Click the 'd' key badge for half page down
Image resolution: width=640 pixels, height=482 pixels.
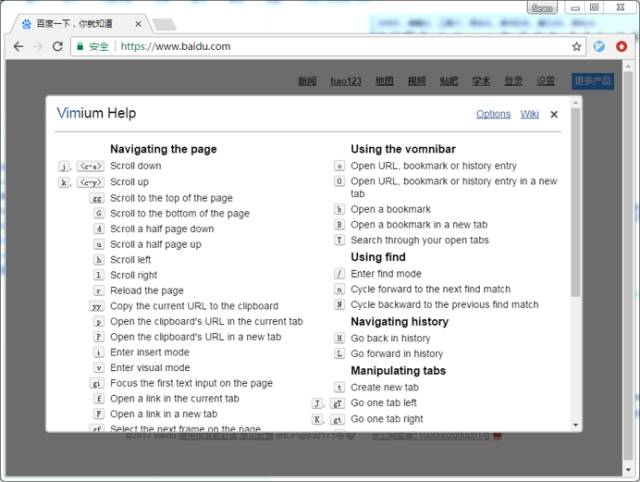(99, 229)
